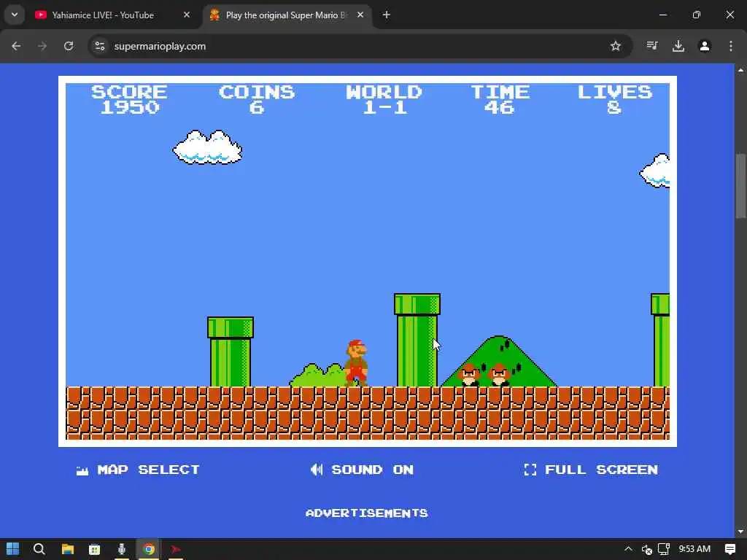Show hidden system tray icons

click(628, 549)
